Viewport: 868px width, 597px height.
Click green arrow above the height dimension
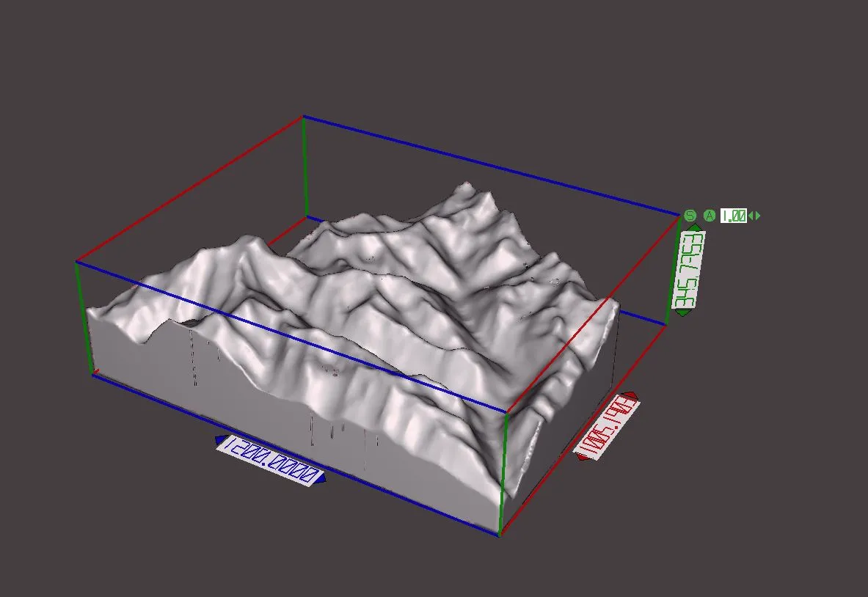click(695, 228)
